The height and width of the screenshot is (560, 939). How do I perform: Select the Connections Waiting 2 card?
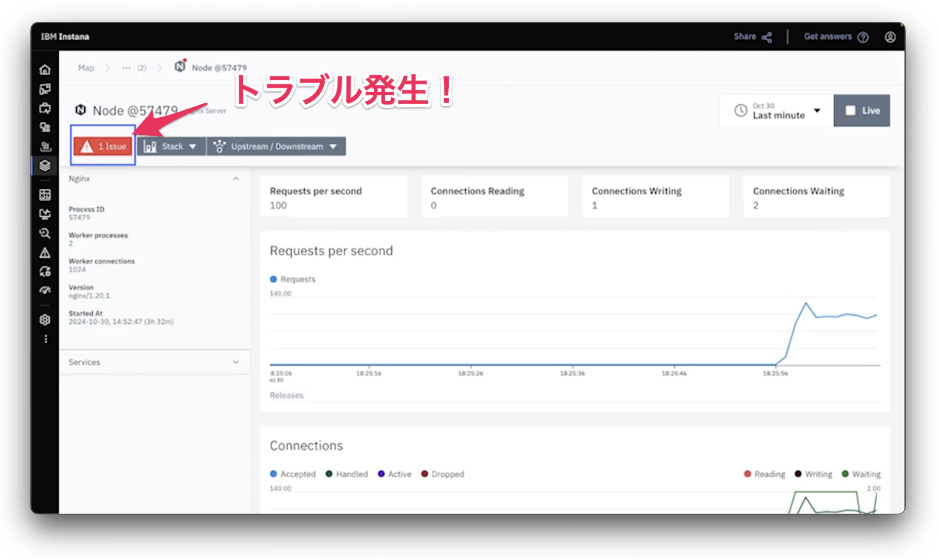pos(816,197)
